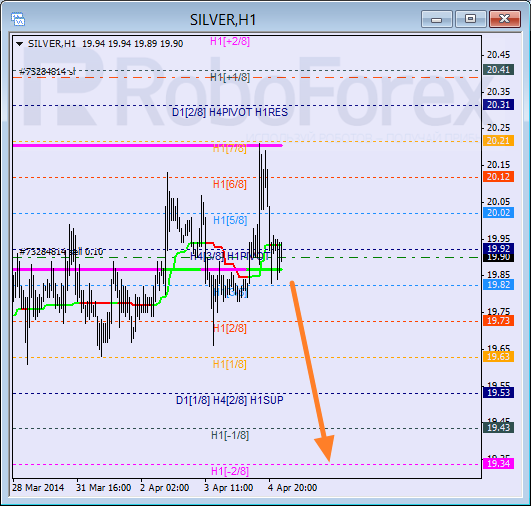Select the magenta 19.34 price tag
531x506 pixels.
498,463
